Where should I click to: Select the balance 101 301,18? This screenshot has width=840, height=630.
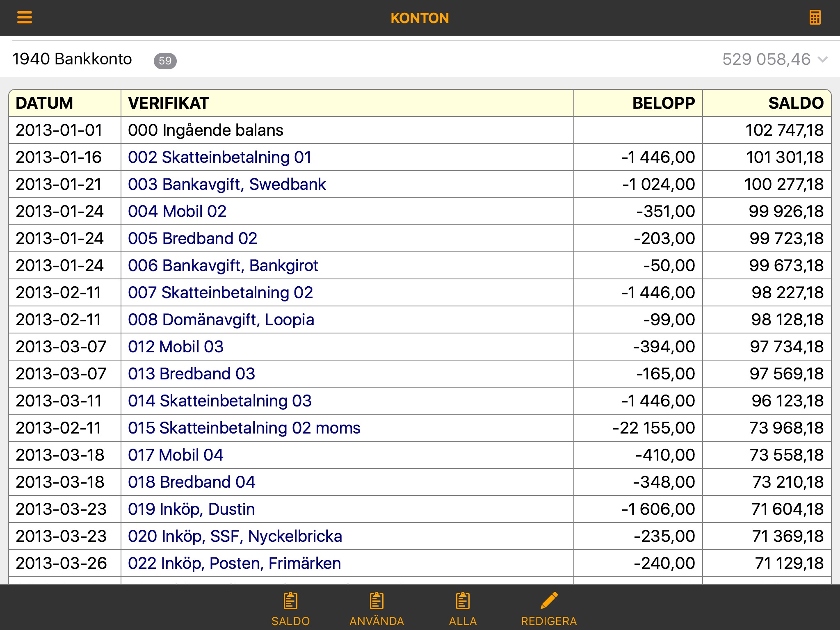[785, 157]
